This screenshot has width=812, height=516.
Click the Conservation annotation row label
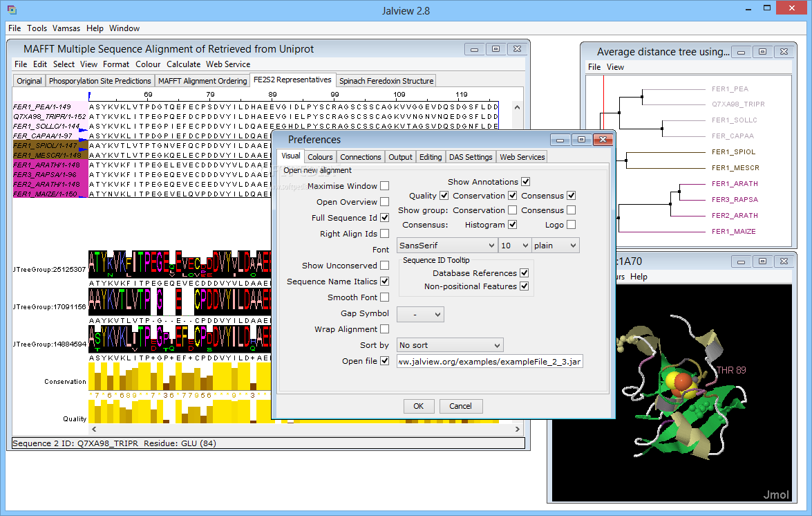(x=65, y=381)
